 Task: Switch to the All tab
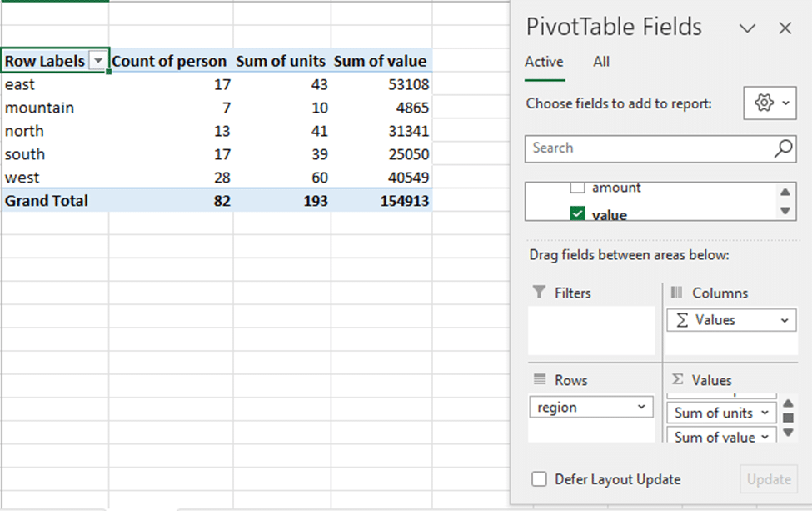click(601, 62)
